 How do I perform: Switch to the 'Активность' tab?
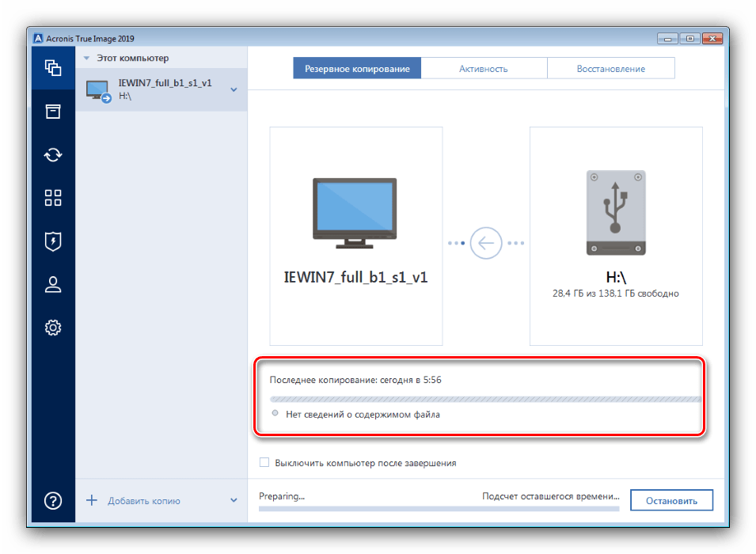click(x=484, y=69)
